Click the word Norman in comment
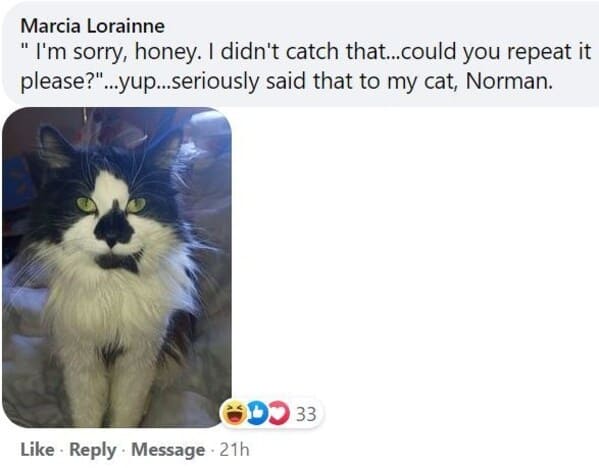This screenshot has width=599, height=468. (x=509, y=81)
